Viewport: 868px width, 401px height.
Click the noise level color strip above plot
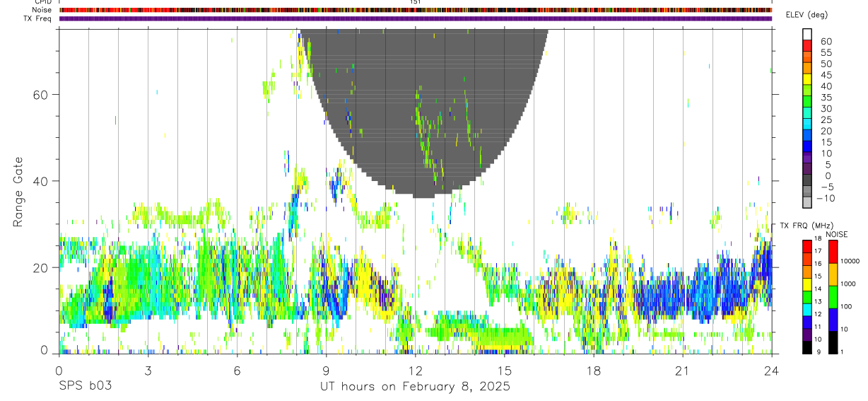pos(416,10)
